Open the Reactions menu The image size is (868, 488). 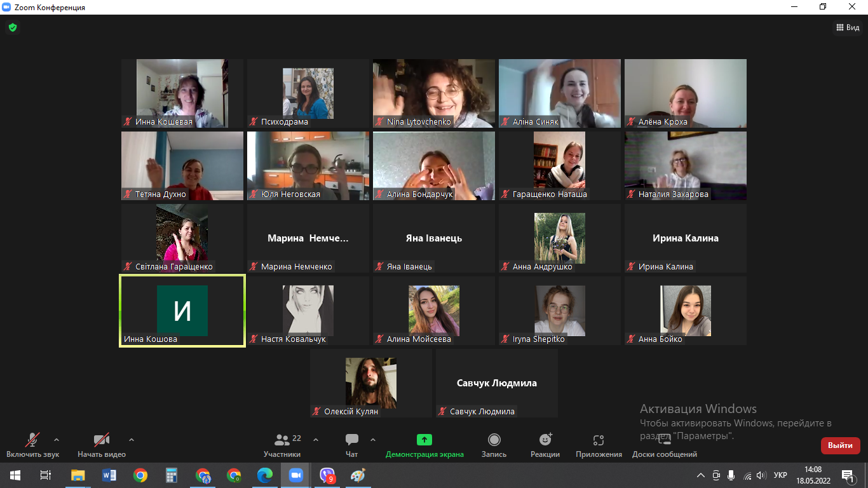coord(545,440)
